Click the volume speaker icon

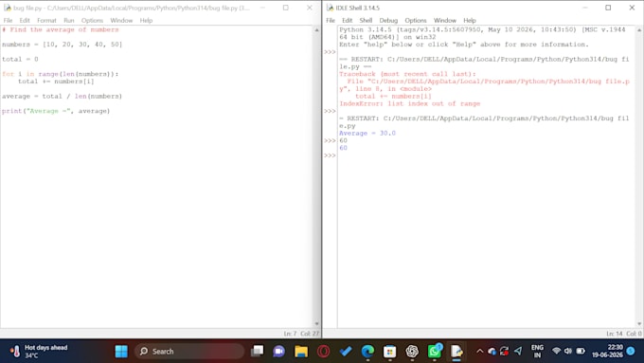point(568,351)
